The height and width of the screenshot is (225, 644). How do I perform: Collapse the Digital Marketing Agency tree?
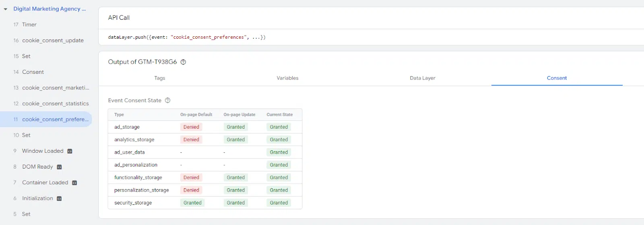6,9
